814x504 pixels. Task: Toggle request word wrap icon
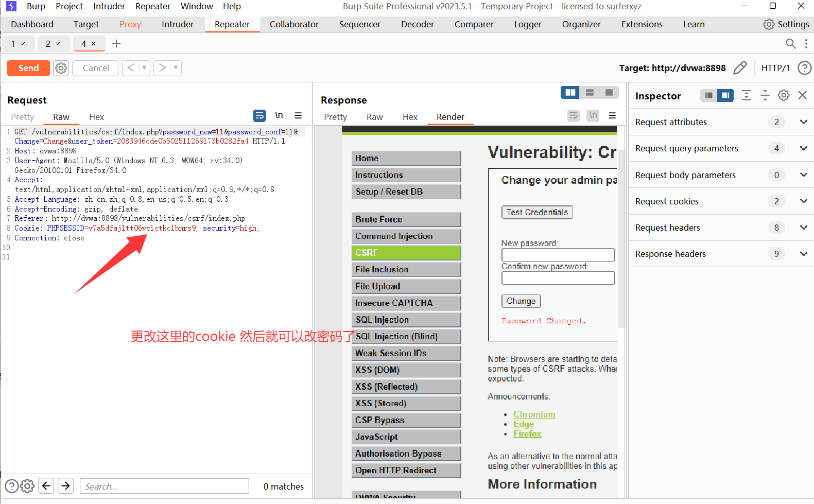[x=259, y=116]
